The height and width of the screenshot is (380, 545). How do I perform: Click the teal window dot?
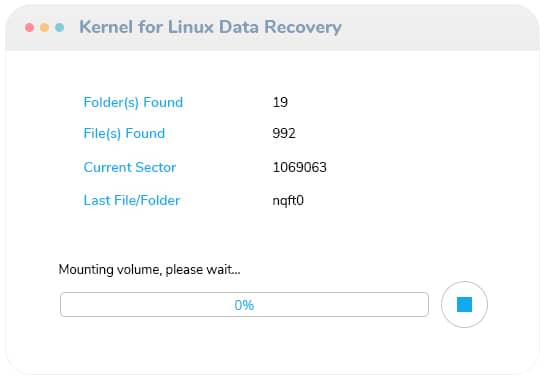(59, 27)
